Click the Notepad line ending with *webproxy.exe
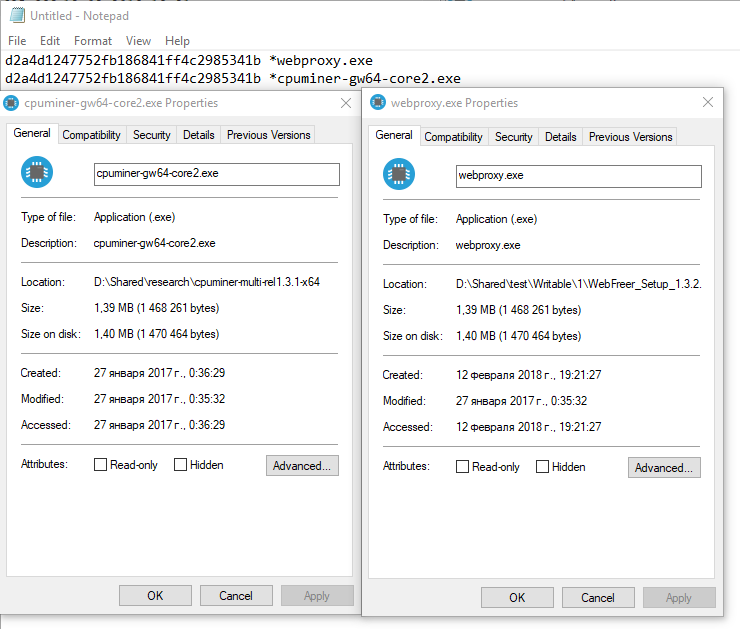Screen dimensions: 740x629 [x=189, y=60]
